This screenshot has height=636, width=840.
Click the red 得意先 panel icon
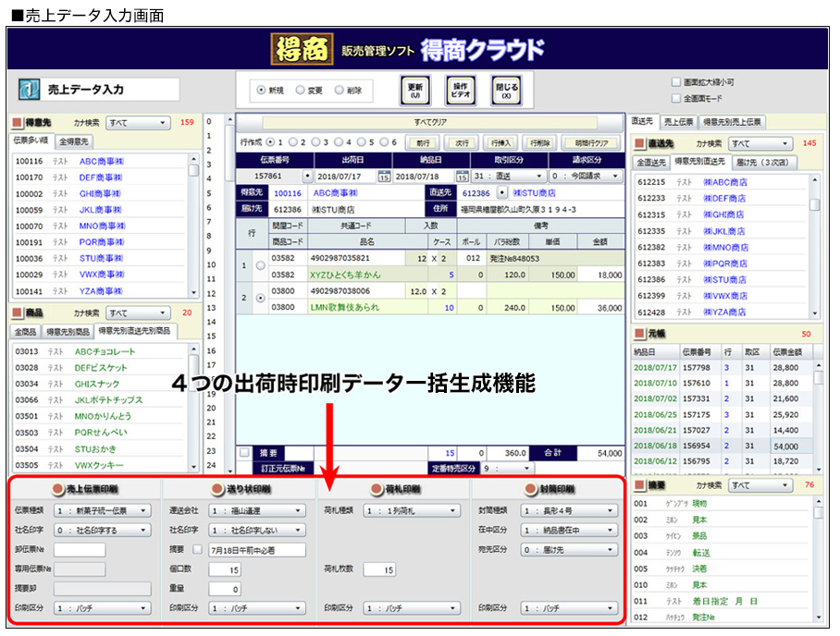pyautogui.click(x=18, y=123)
